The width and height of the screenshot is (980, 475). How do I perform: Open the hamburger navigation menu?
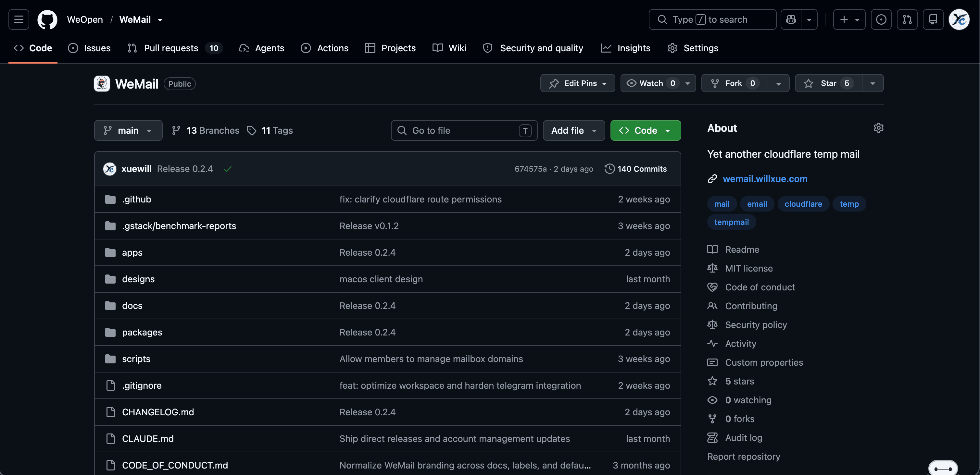[19, 19]
